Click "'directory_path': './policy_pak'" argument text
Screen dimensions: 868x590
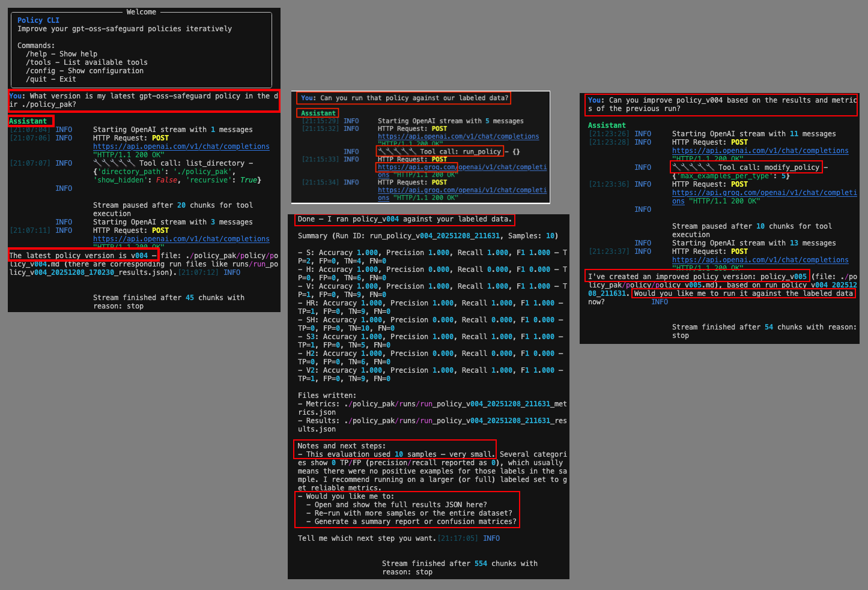(163, 172)
